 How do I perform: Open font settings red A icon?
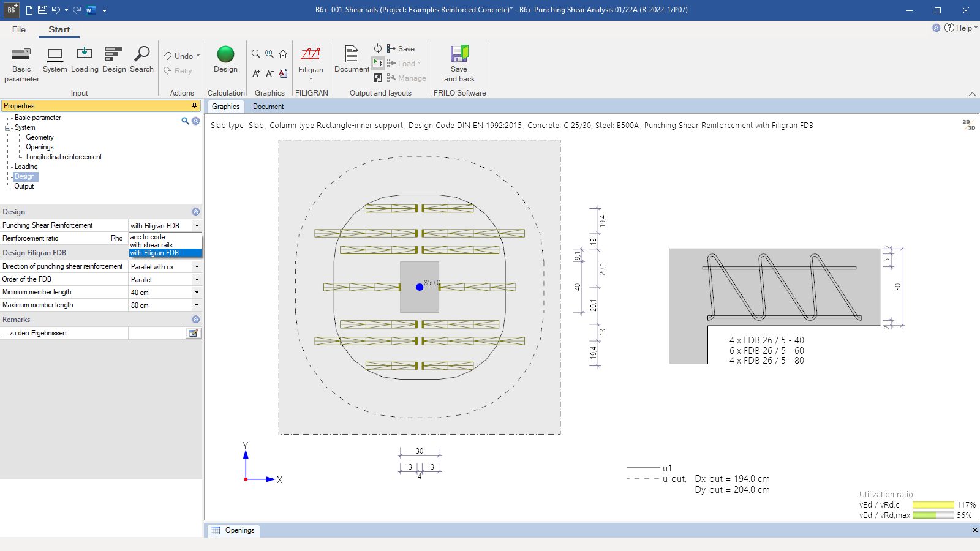click(283, 73)
